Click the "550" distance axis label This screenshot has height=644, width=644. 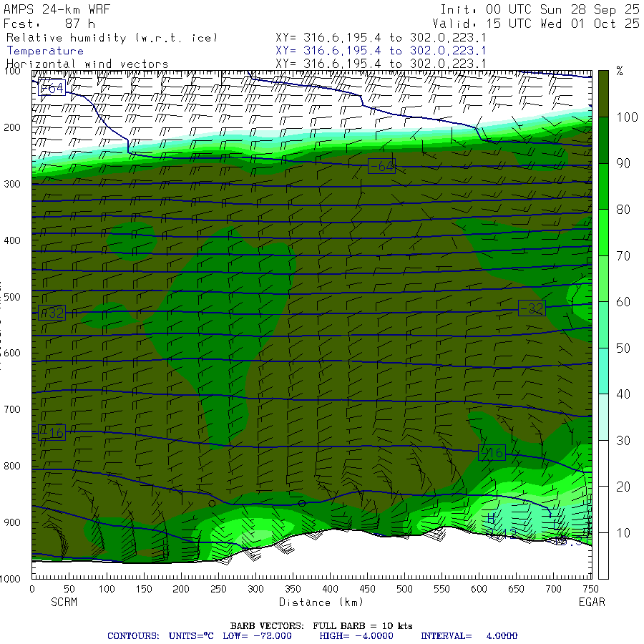441,590
